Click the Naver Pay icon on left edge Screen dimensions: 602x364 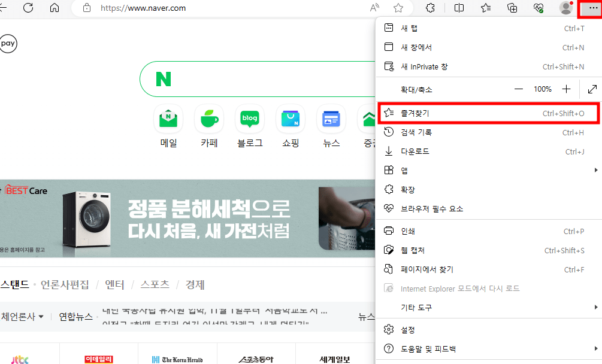(8, 44)
